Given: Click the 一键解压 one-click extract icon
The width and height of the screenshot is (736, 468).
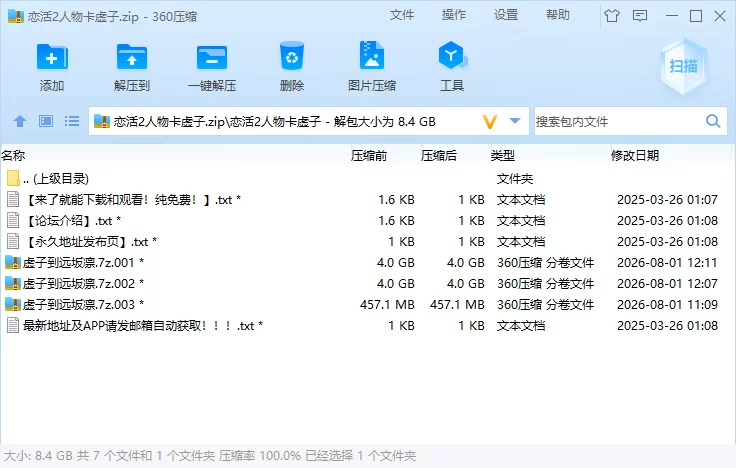Looking at the screenshot, I should point(212,57).
